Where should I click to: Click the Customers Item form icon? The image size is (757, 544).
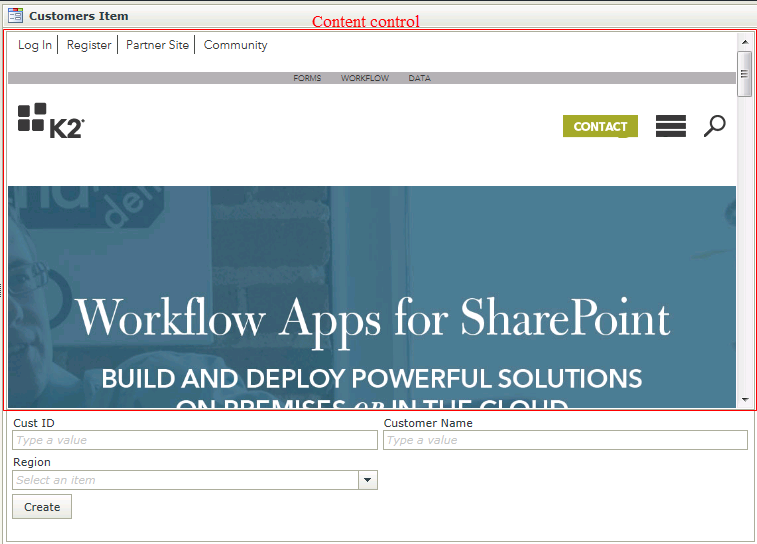tap(15, 15)
